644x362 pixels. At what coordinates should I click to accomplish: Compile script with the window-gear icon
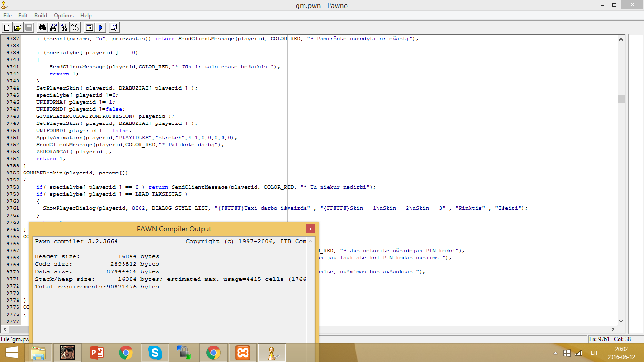(x=89, y=27)
